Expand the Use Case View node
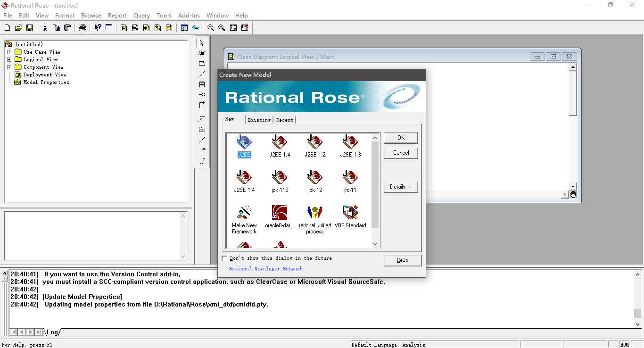The height and width of the screenshot is (348, 644). 9,52
